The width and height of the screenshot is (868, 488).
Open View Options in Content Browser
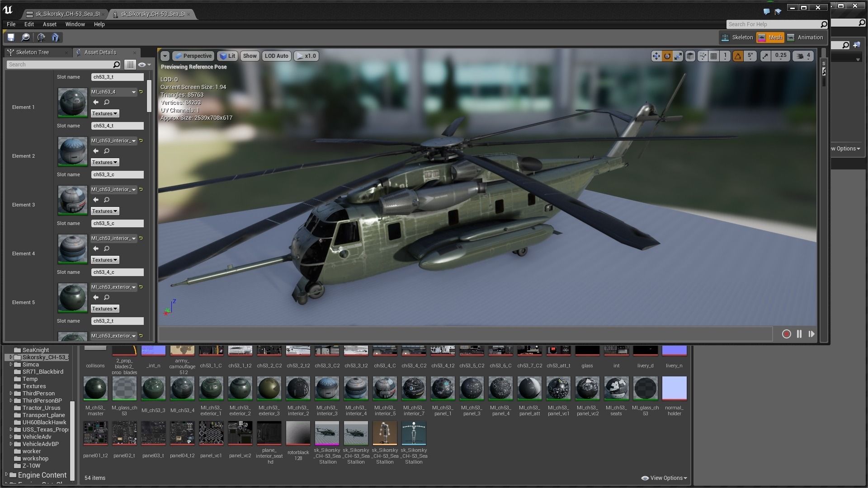point(664,478)
